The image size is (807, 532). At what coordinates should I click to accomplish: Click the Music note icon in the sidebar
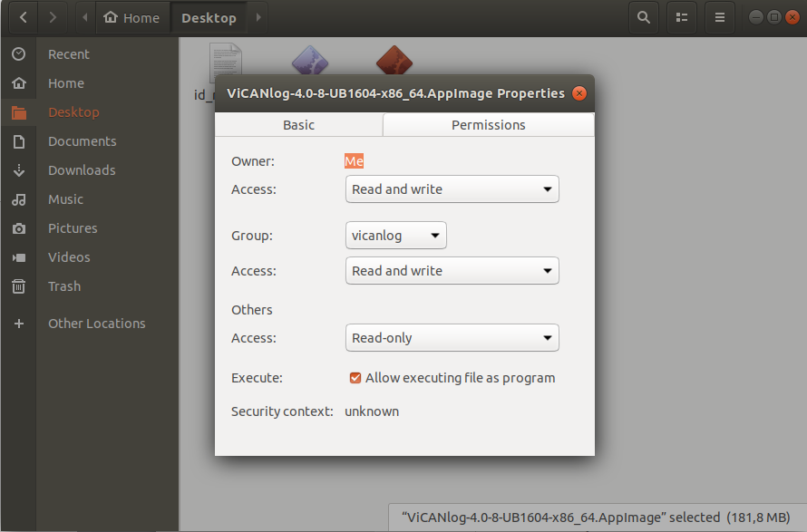[18, 199]
